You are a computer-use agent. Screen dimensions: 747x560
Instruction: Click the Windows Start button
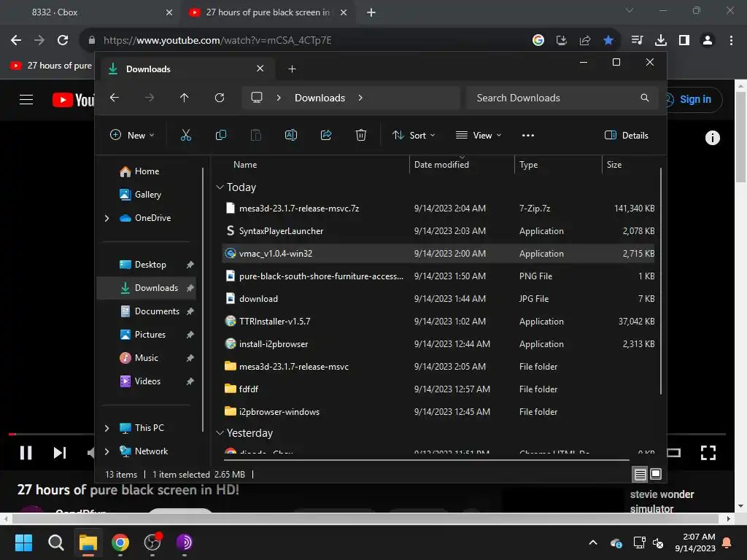[24, 542]
